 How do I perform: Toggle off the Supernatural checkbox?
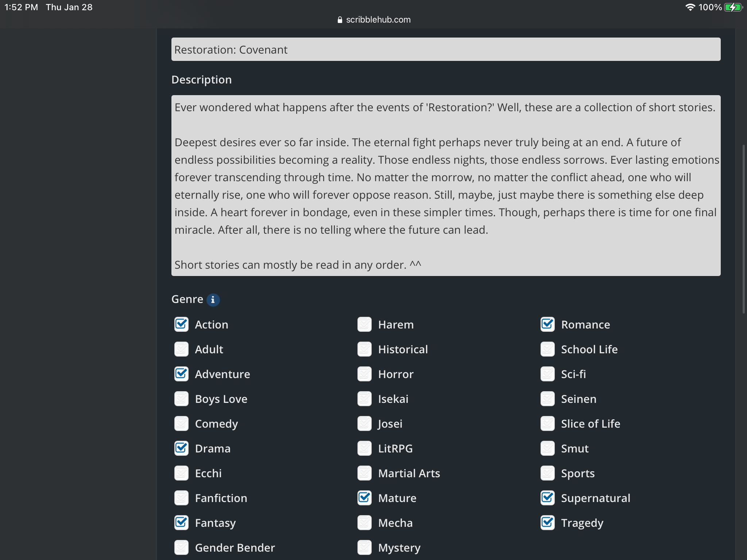pyautogui.click(x=547, y=498)
